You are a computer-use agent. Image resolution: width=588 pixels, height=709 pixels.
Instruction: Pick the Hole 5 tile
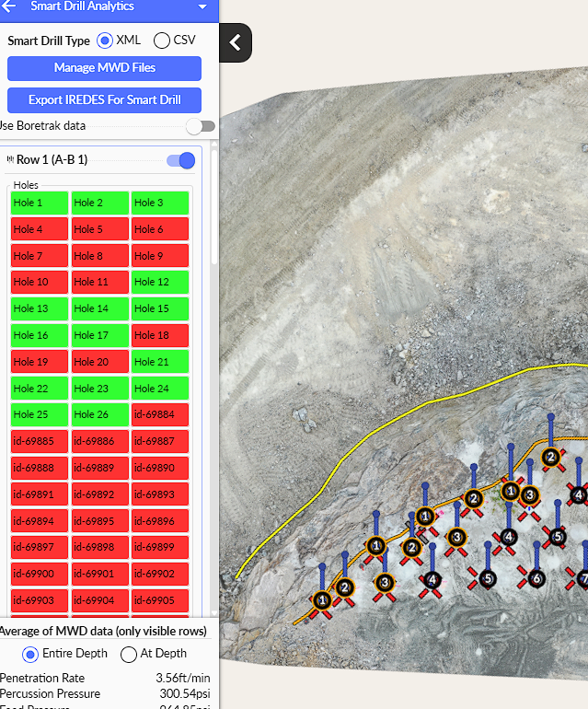pos(100,229)
